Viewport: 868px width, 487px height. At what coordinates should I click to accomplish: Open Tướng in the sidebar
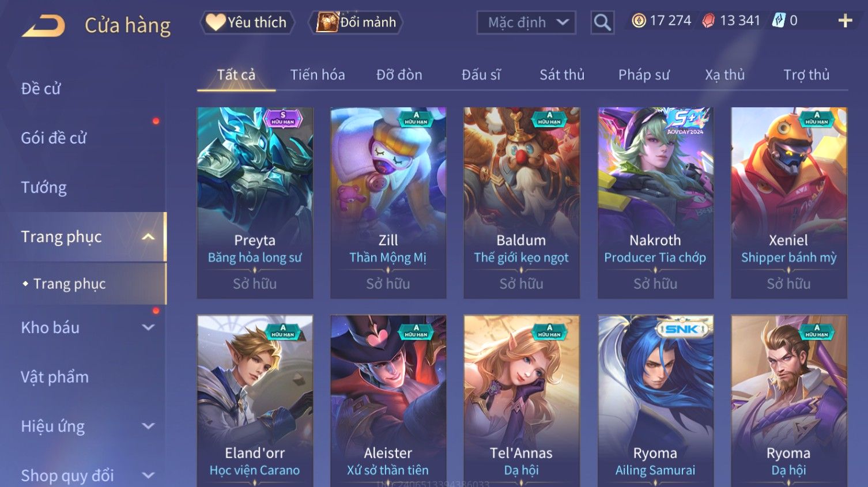[x=44, y=188]
